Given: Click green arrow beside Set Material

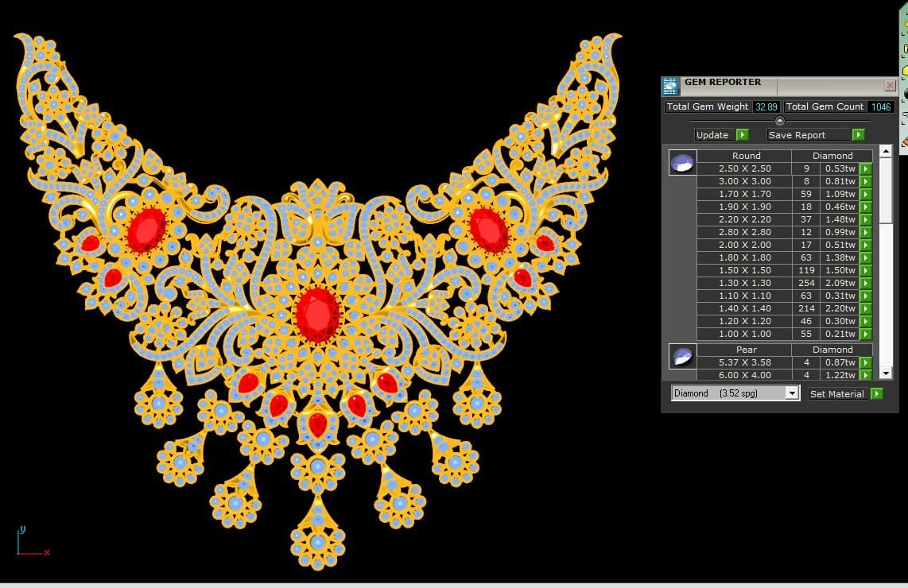Looking at the screenshot, I should [x=876, y=394].
